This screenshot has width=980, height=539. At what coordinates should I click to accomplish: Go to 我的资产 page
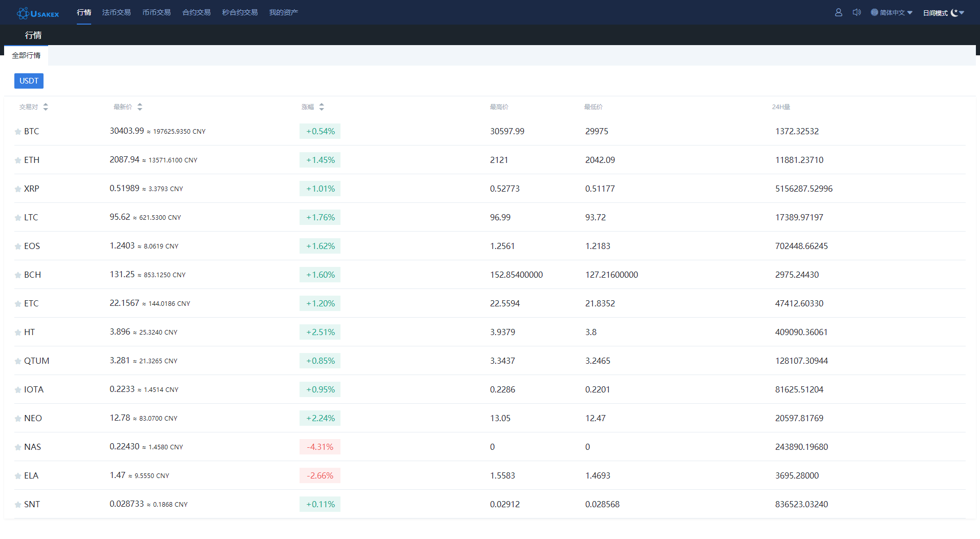point(283,12)
